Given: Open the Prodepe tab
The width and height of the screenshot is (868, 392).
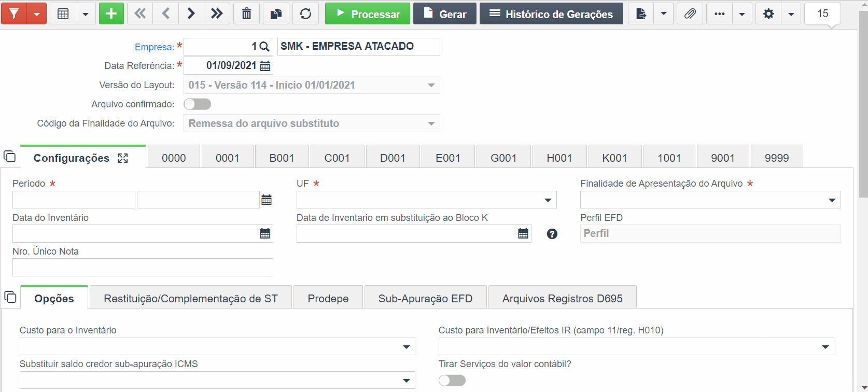Looking at the screenshot, I should [x=328, y=298].
